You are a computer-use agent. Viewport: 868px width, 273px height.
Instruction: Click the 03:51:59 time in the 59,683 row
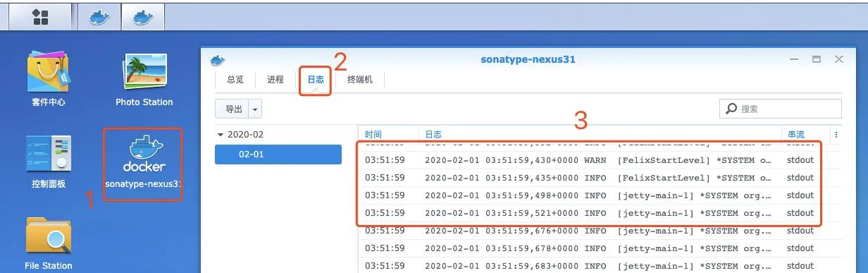385,266
